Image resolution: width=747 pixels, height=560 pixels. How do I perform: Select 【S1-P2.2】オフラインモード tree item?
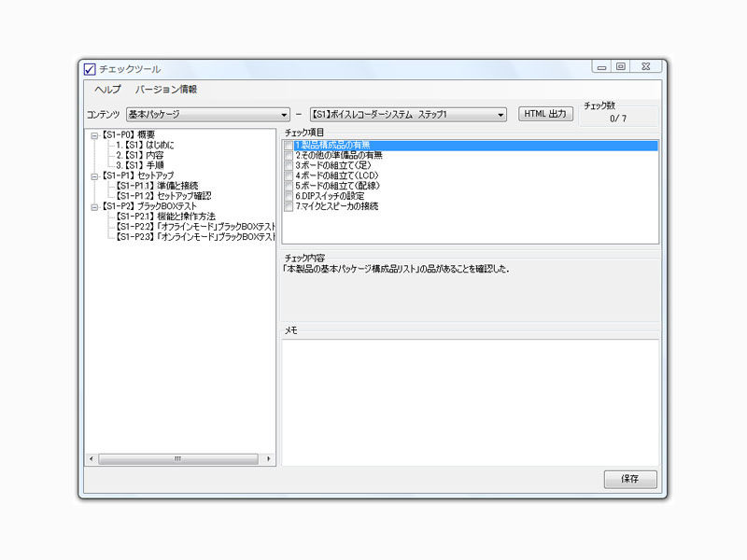click(x=195, y=227)
